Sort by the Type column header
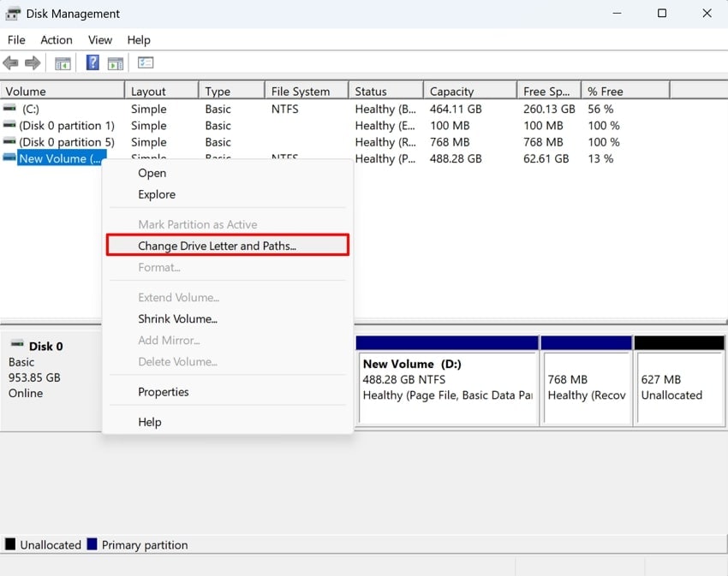This screenshot has width=728, height=576. [232, 91]
